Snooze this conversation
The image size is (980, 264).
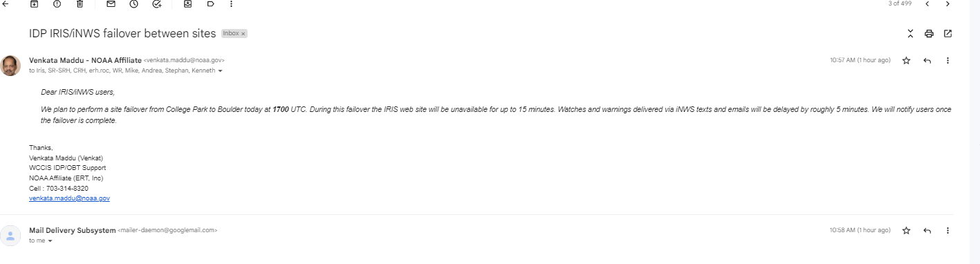pyautogui.click(x=133, y=3)
